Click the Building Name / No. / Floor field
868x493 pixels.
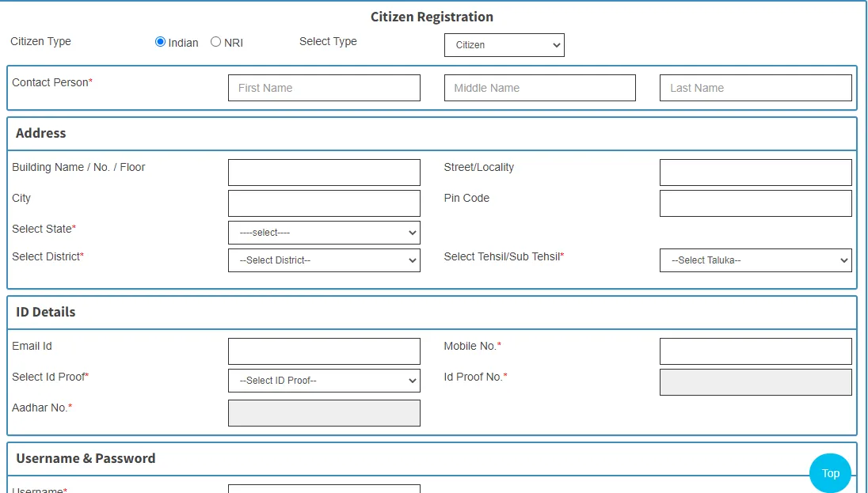[x=324, y=173]
